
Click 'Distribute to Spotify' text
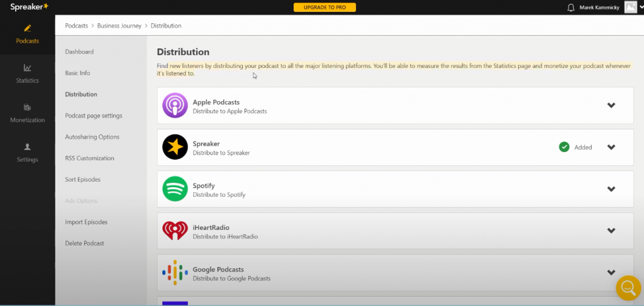pos(219,195)
